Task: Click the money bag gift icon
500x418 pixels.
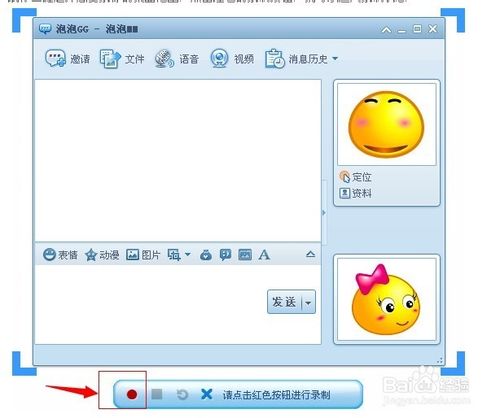Action: click(206, 255)
